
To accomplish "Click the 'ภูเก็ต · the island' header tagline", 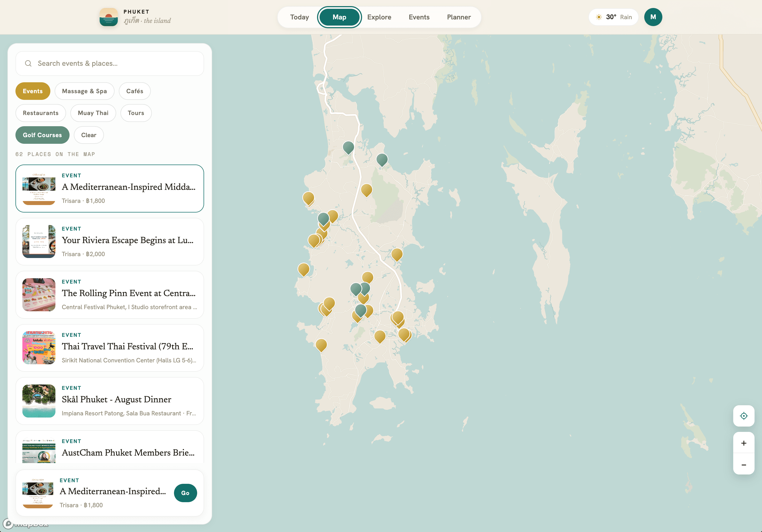I will (x=147, y=21).
